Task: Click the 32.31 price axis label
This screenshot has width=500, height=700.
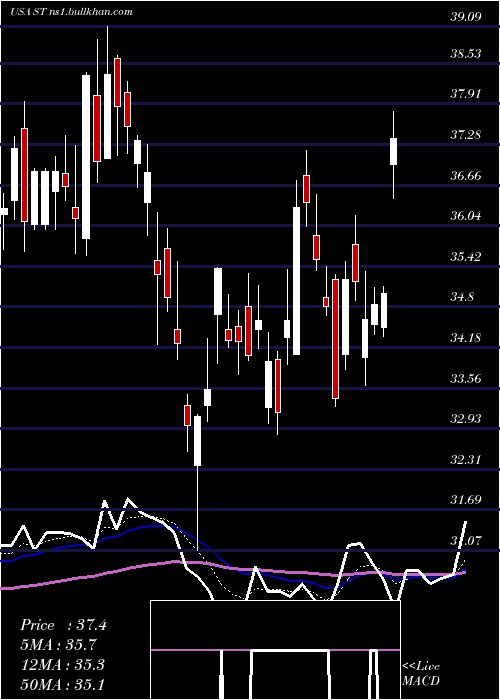Action: pyautogui.click(x=466, y=459)
